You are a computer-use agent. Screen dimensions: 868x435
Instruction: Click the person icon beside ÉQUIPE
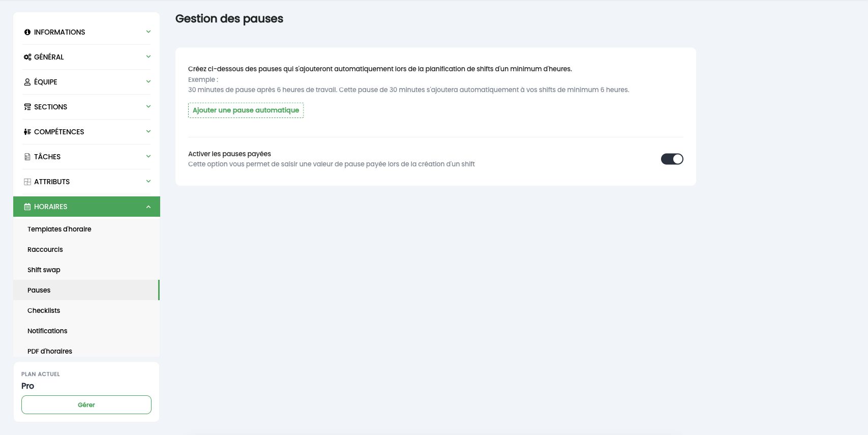[x=27, y=82]
